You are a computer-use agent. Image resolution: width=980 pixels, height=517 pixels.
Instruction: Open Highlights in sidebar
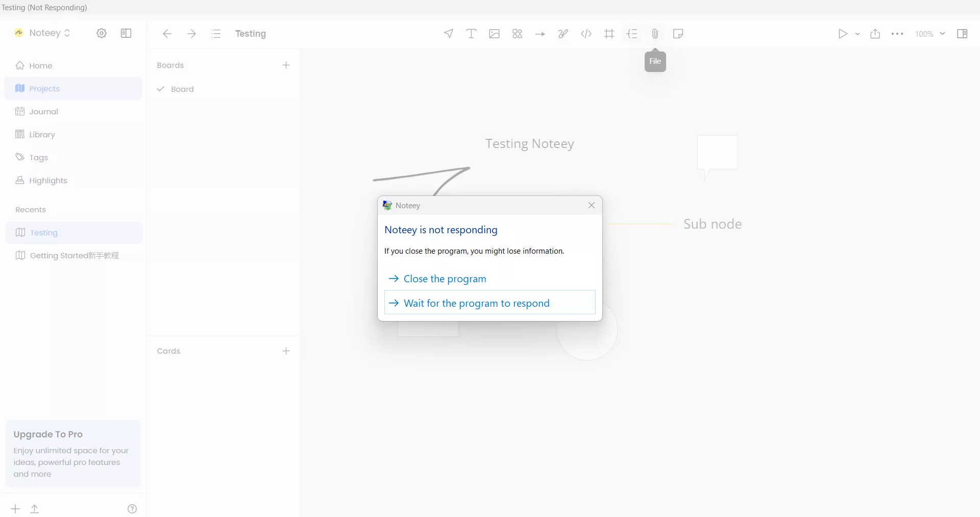(73, 180)
